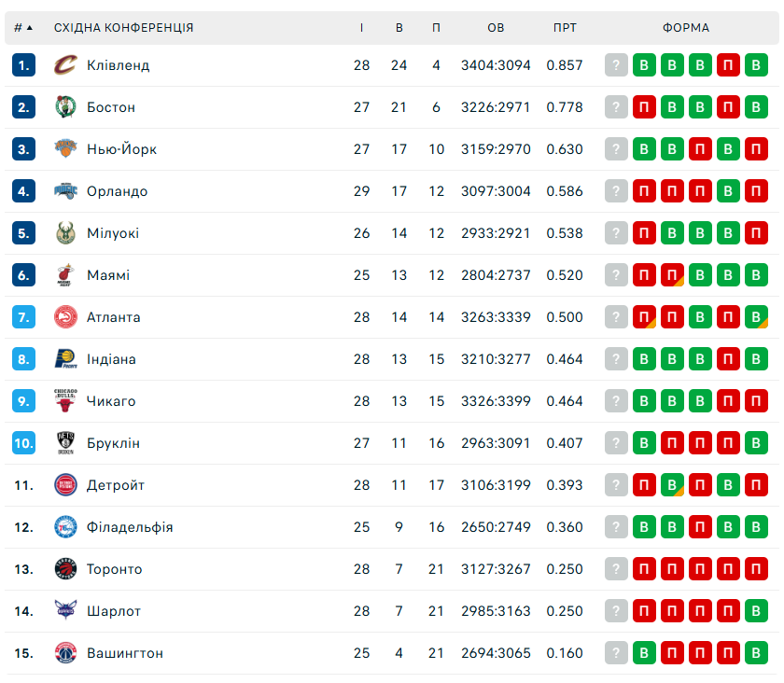Click rank badge 7 next to Атланта
Viewport: 784px width, 683px height.
pyautogui.click(x=24, y=317)
